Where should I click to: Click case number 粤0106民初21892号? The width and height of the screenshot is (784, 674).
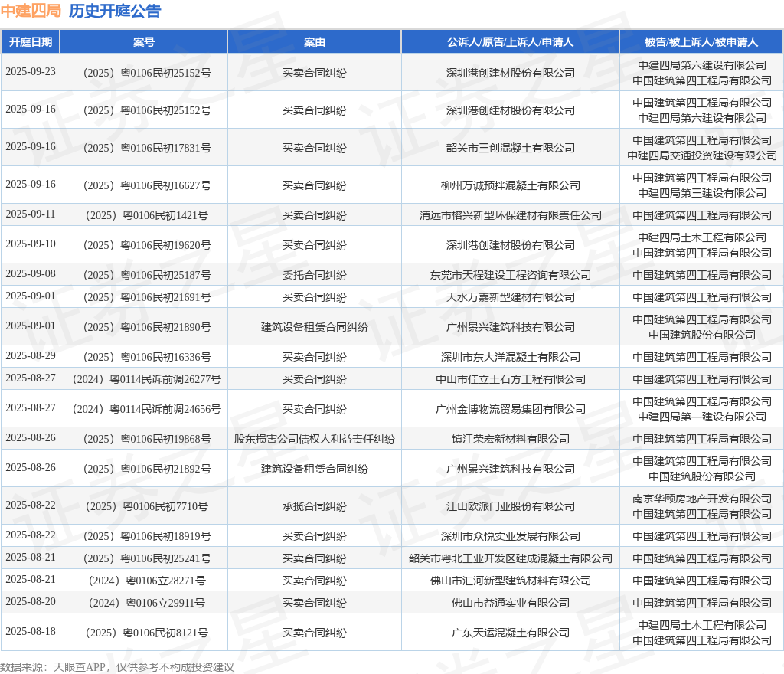coord(166,469)
